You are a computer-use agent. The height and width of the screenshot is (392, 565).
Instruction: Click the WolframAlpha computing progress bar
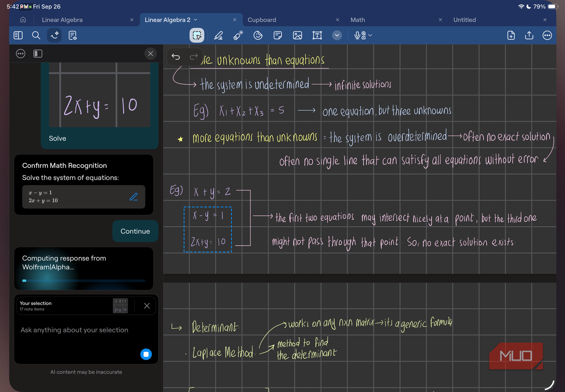(84, 280)
